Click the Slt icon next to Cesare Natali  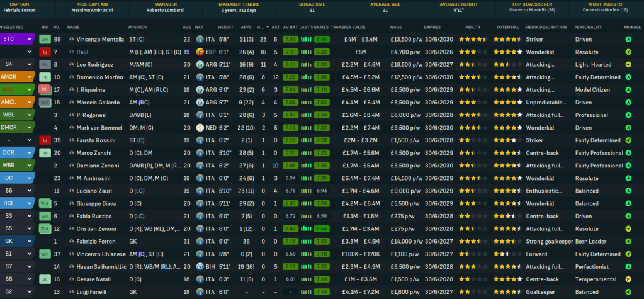pyautogui.click(x=45, y=279)
